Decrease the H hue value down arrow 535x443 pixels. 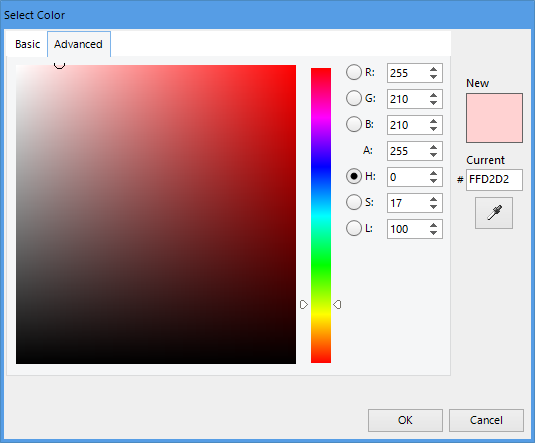click(433, 181)
